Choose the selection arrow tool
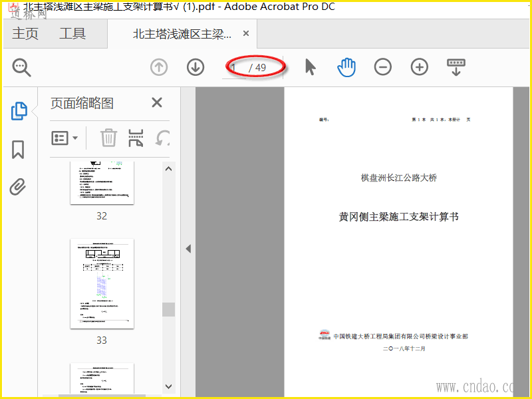 pos(310,67)
